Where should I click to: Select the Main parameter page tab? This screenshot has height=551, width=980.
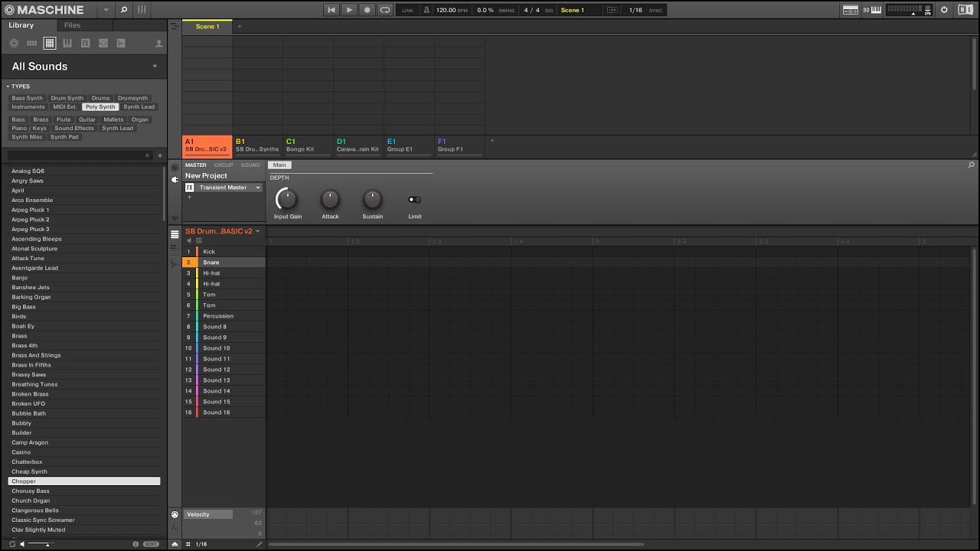click(279, 165)
